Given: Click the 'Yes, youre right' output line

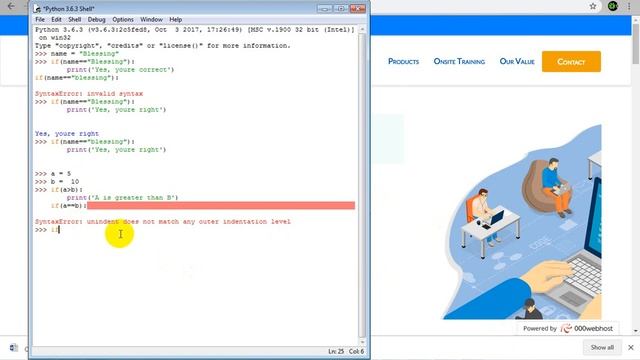Looking at the screenshot, I should coord(67,133).
